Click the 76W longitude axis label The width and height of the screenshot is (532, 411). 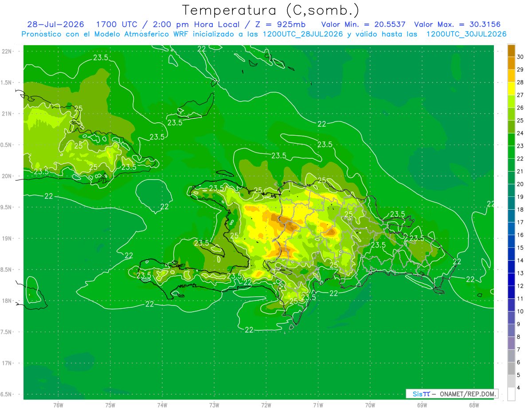[58, 405]
